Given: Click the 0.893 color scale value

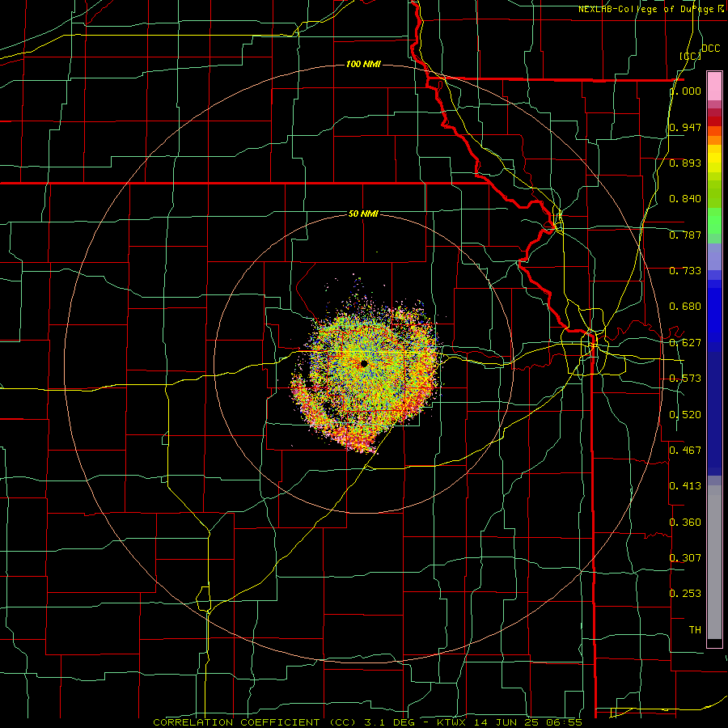Looking at the screenshot, I should coord(686,163).
